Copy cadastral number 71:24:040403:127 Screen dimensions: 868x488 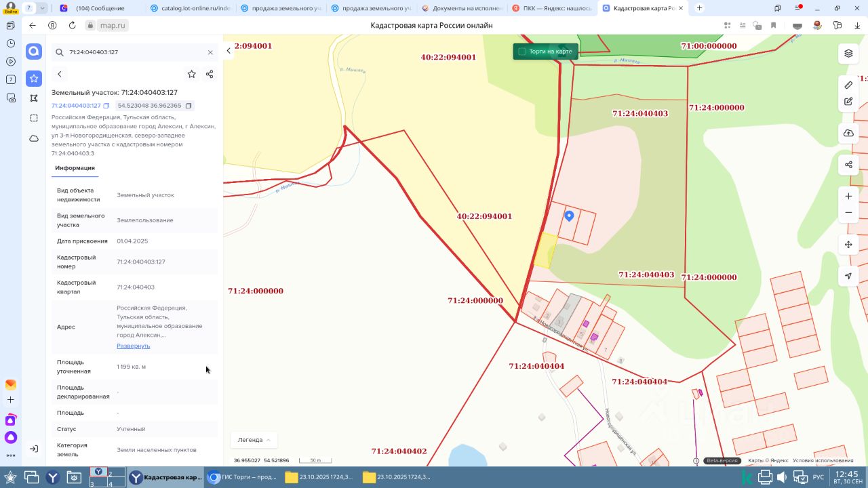[x=106, y=106]
